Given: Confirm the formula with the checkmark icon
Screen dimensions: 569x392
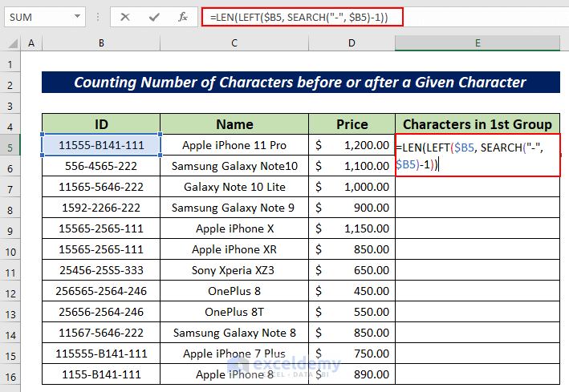Looking at the screenshot, I should 154,17.
